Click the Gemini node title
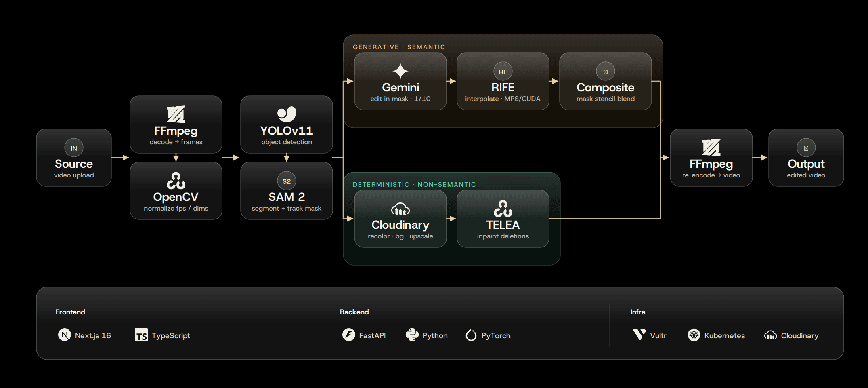Viewport: 868px width, 388px height. click(400, 87)
